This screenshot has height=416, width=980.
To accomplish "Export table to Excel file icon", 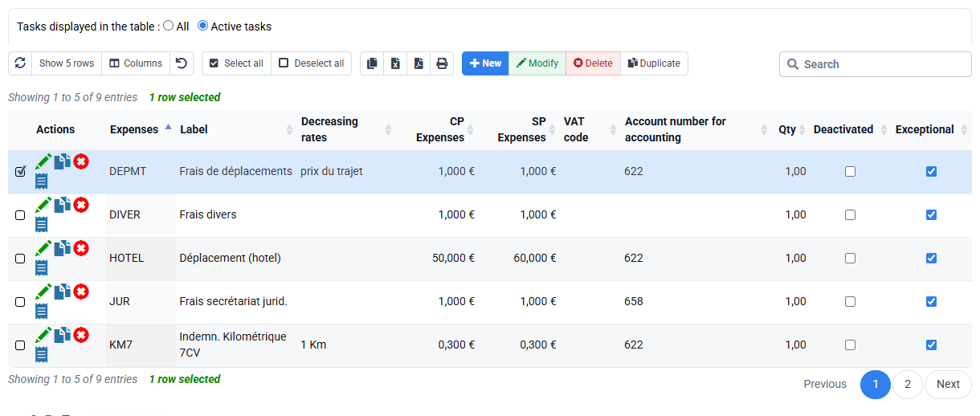I will (395, 63).
